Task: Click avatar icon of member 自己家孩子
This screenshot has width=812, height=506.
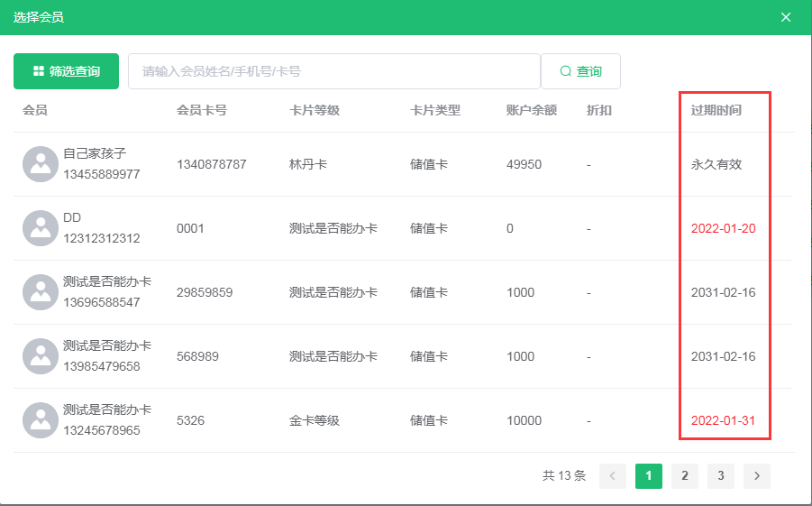Action: click(x=41, y=164)
